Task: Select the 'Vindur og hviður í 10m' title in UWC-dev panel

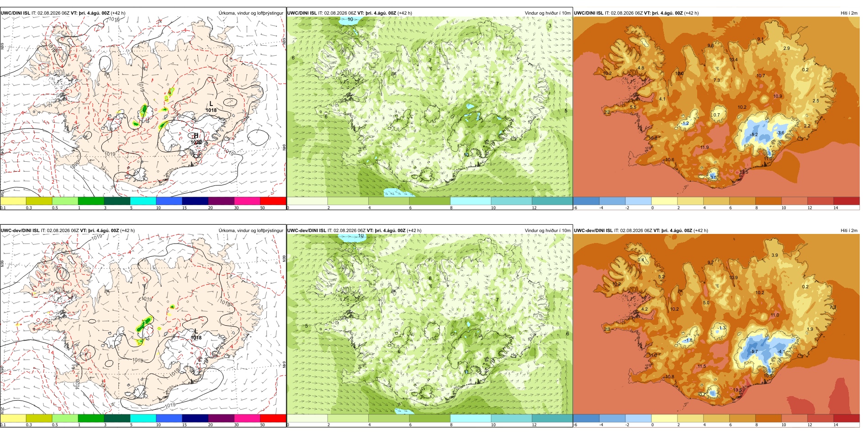Action: [x=547, y=231]
